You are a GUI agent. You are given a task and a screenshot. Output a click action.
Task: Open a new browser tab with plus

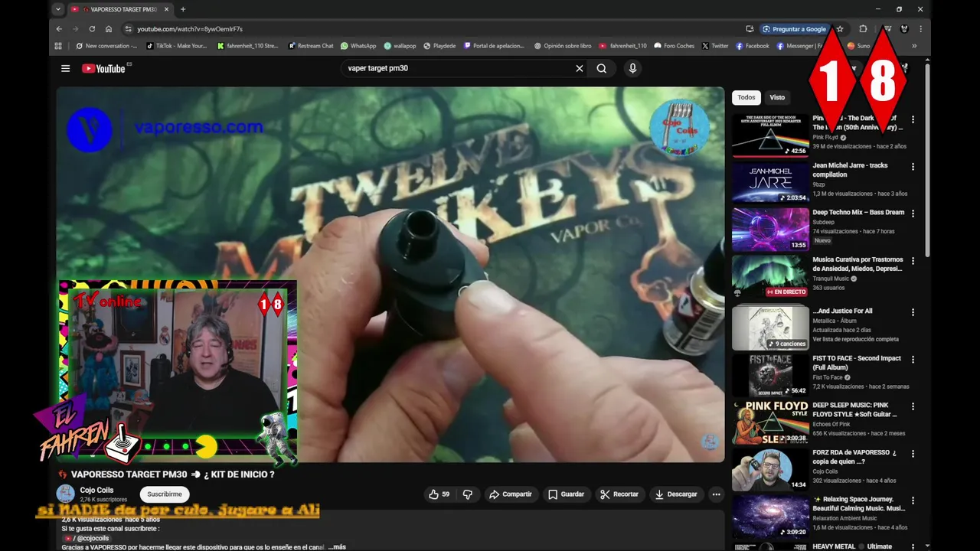(183, 9)
